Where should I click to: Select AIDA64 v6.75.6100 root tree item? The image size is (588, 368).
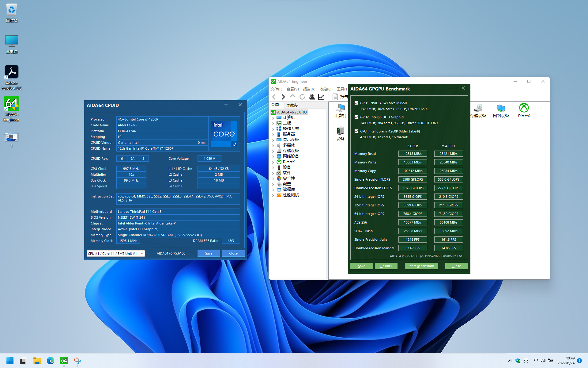pos(289,112)
